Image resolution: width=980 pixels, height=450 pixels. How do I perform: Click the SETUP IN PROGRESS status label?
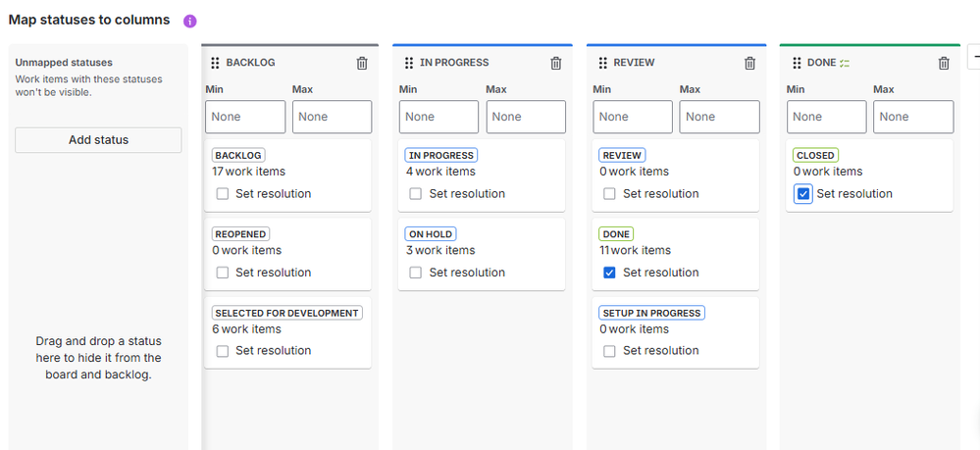click(x=651, y=313)
